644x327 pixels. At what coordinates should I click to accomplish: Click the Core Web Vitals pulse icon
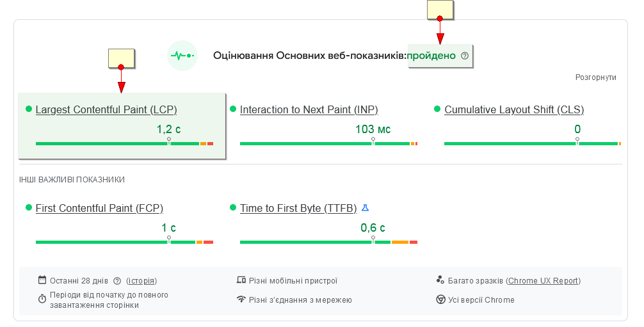click(182, 56)
